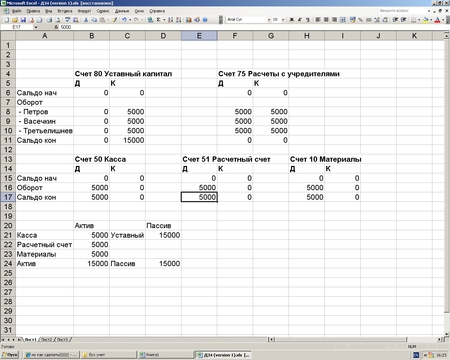Sort ascending with the toolbar icon
Viewport: 450px width, 360px height.
[170, 20]
